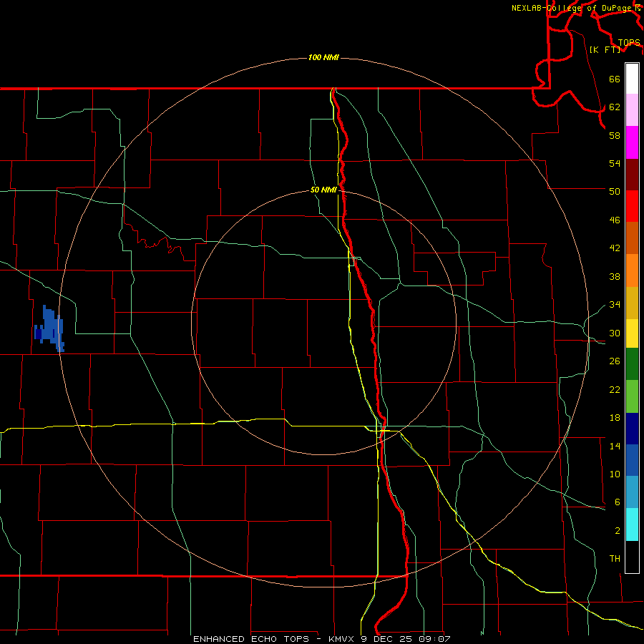Click the legend value '34'

615,304
